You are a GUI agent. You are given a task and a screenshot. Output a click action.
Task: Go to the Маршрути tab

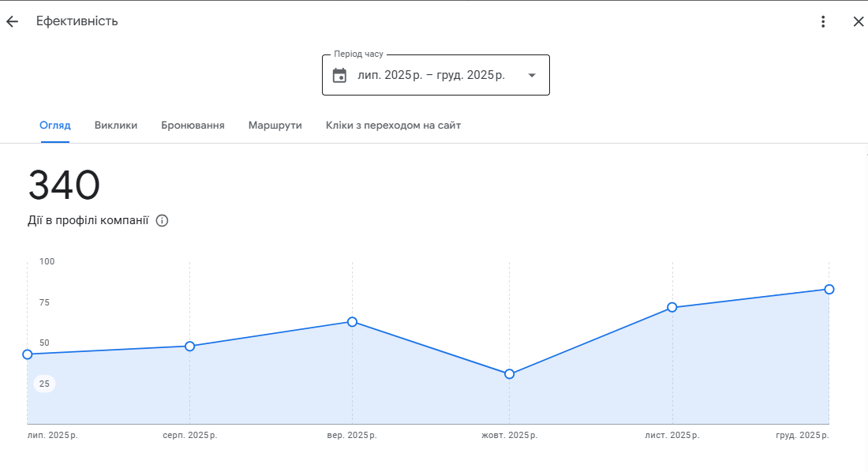275,125
